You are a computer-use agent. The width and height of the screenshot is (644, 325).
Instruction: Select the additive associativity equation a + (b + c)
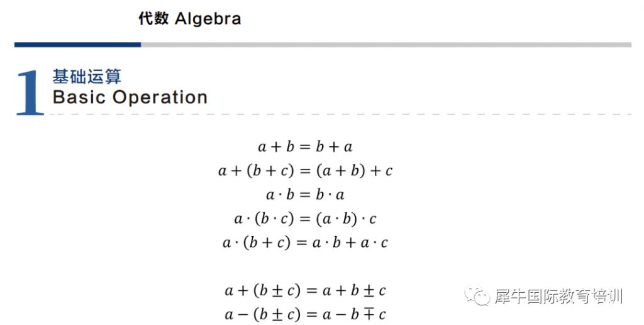point(305,171)
